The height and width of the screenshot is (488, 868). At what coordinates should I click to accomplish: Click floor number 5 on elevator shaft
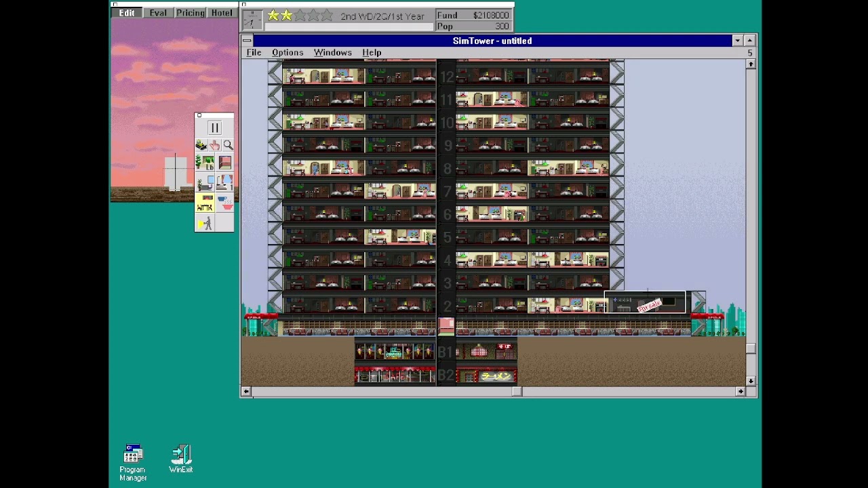(x=446, y=237)
